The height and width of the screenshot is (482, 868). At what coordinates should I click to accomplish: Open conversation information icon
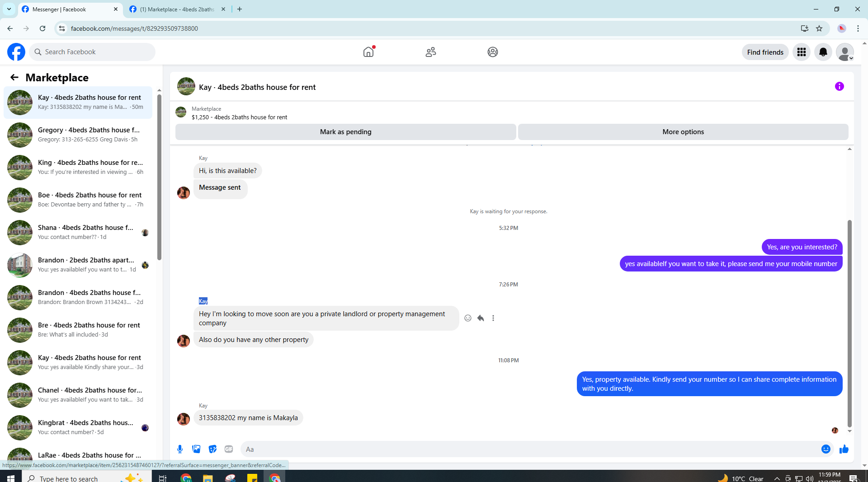[x=840, y=86]
